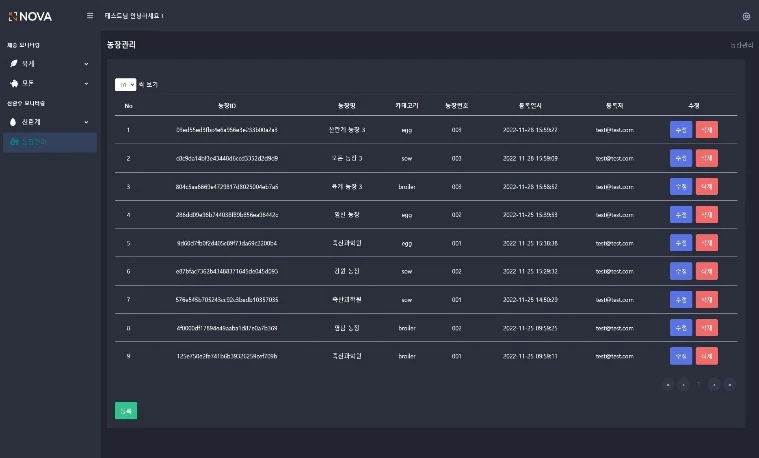Click "test@test.com" in row 4
759x458 pixels.
(x=615, y=215)
